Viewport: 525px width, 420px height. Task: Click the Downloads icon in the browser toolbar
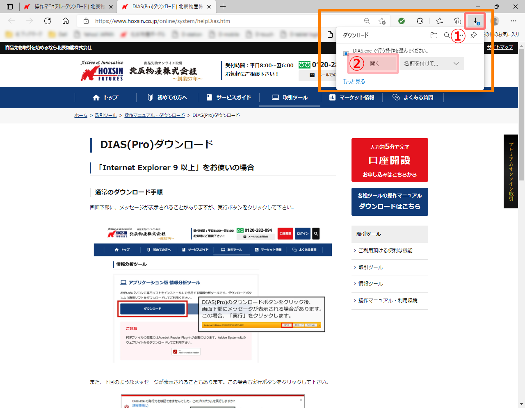(x=475, y=21)
